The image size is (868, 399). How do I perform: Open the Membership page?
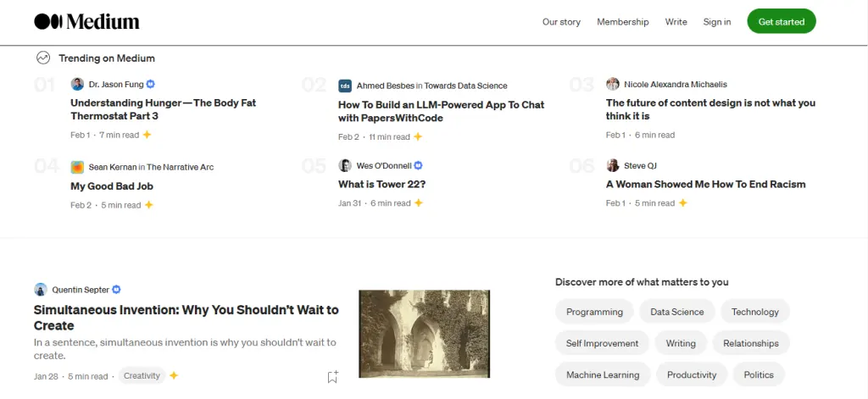623,22
